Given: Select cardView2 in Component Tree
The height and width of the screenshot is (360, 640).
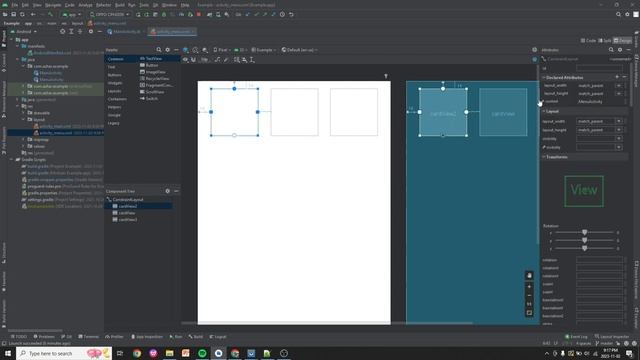Looking at the screenshot, I should click(x=127, y=206).
